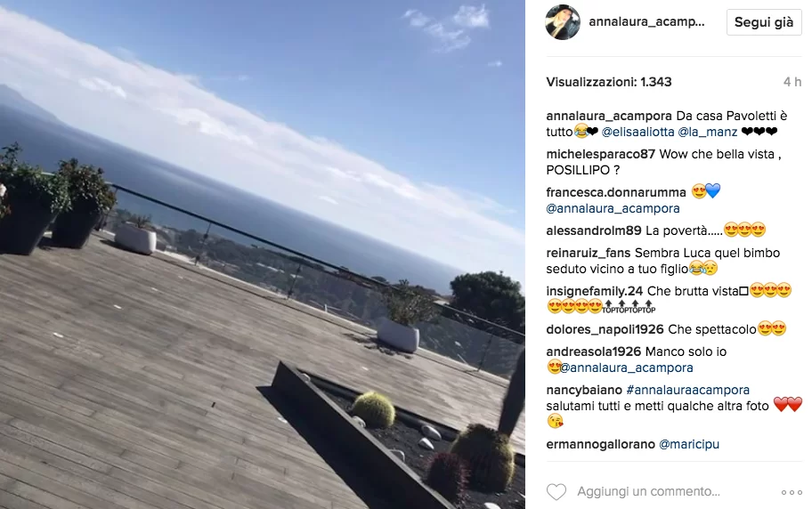Visit insignefamily.24's profile
The height and width of the screenshot is (509, 812).
[595, 291]
